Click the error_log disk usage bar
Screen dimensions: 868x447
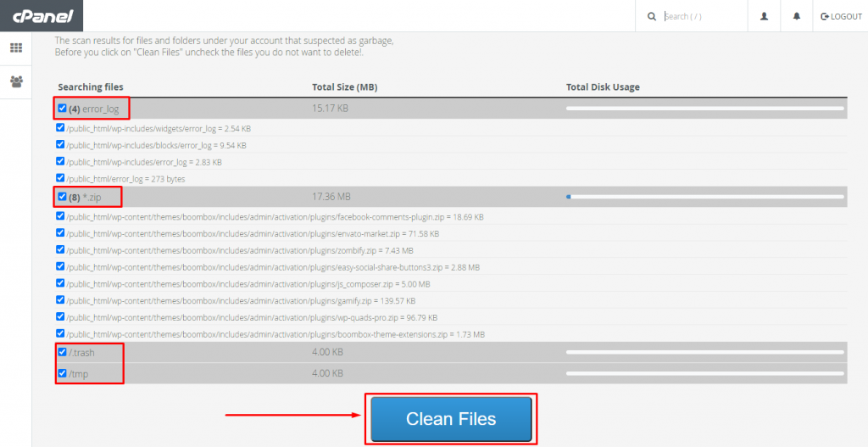704,109
